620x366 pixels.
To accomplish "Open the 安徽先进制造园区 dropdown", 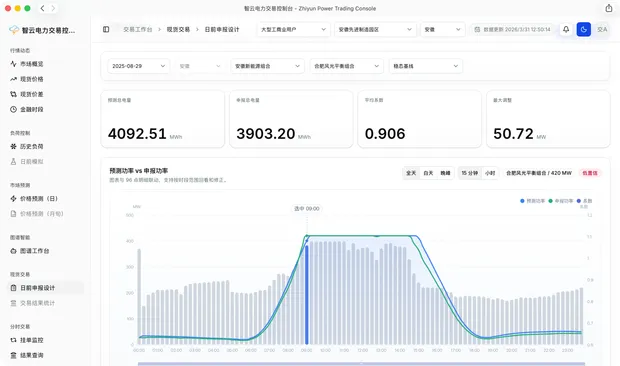I will 375,29.
